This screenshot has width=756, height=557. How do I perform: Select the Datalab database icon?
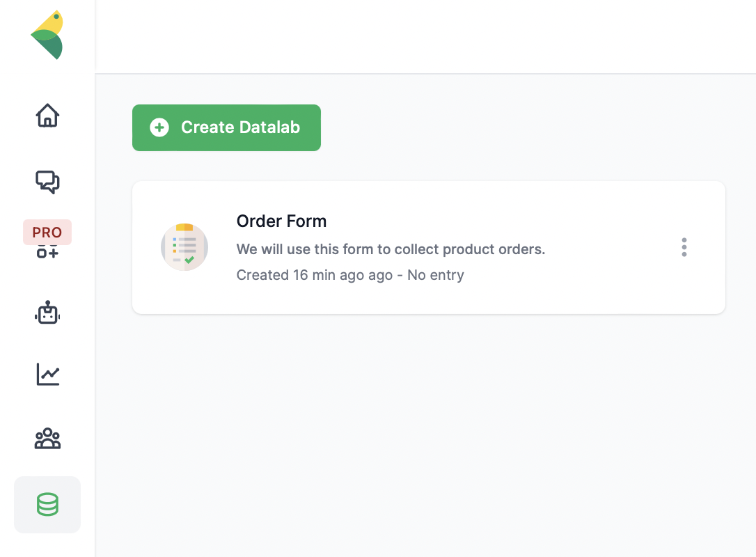pyautogui.click(x=47, y=505)
